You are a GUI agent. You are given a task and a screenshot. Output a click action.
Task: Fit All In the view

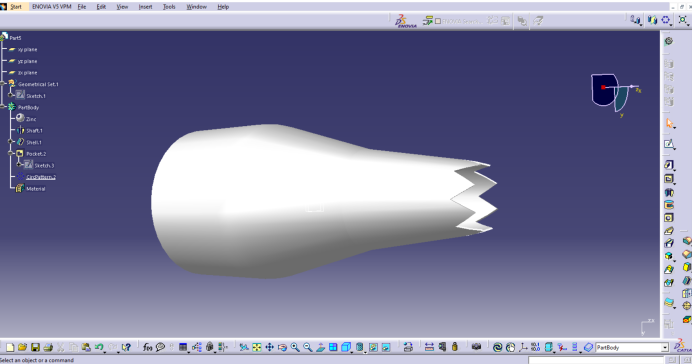[256, 347]
